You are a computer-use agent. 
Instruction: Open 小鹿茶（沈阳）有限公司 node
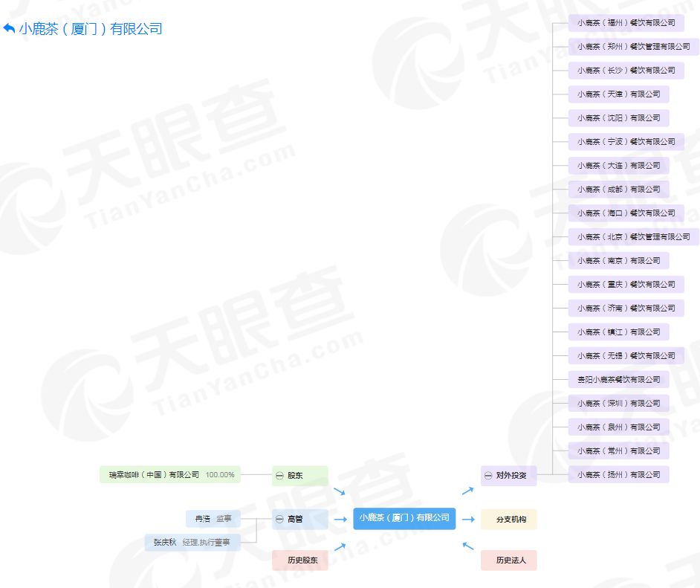pyautogui.click(x=619, y=118)
